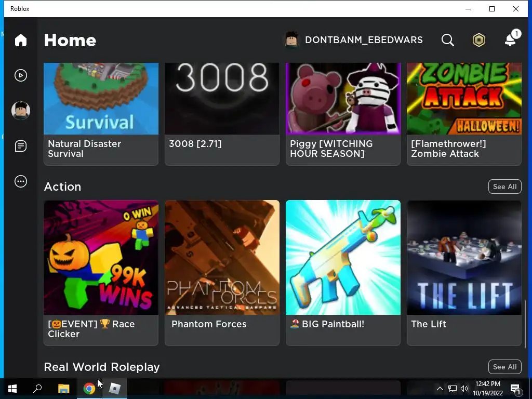Click the [Flamethrower!] Zombie Attack title
Viewport: 532px width, 399px height.
coord(448,149)
